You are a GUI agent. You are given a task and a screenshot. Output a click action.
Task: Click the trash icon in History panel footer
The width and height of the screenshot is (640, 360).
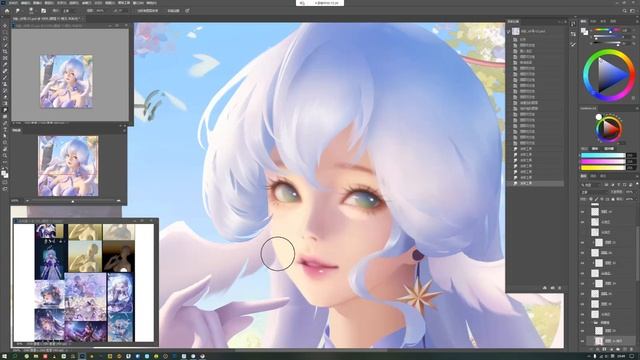[560, 288]
